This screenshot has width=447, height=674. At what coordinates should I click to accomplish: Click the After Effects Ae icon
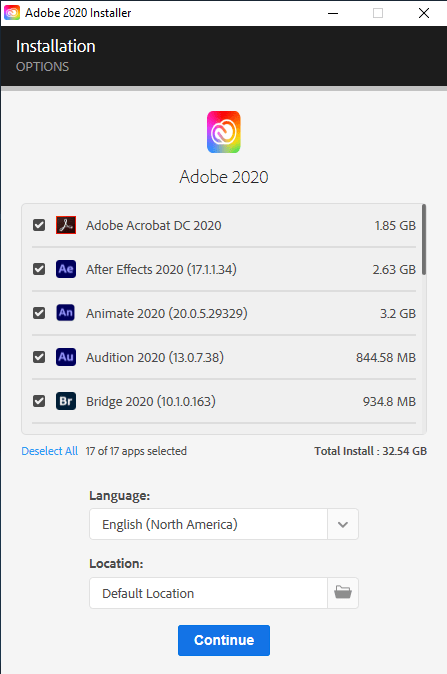(x=66, y=269)
